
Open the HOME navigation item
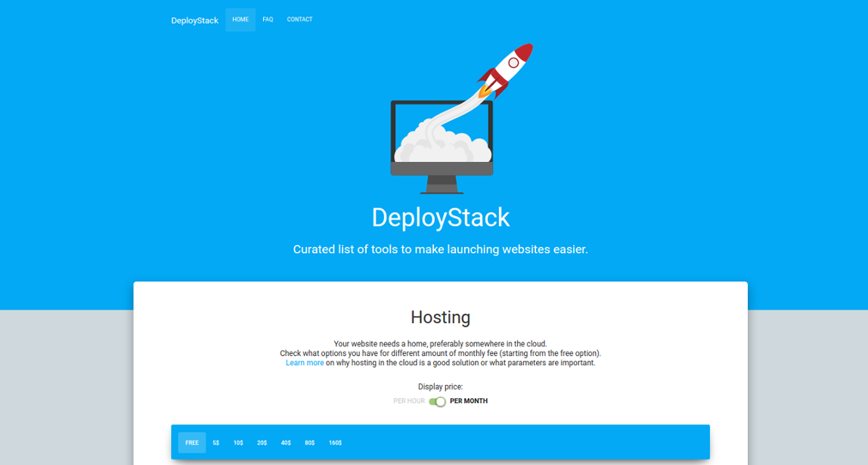click(x=240, y=19)
